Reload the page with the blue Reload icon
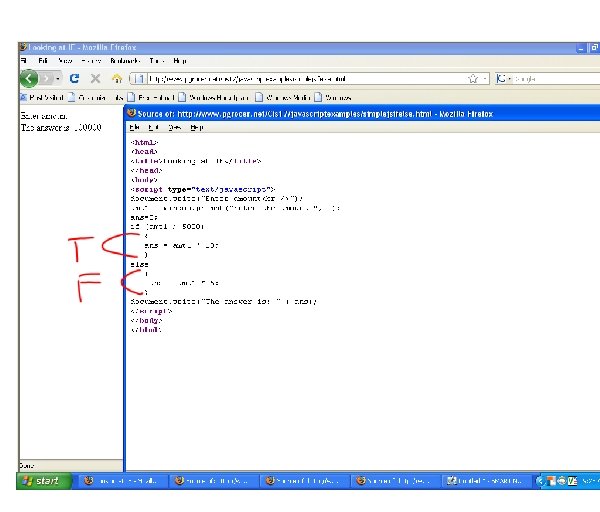Image resolution: width=600 pixels, height=512 pixels. [x=74, y=79]
